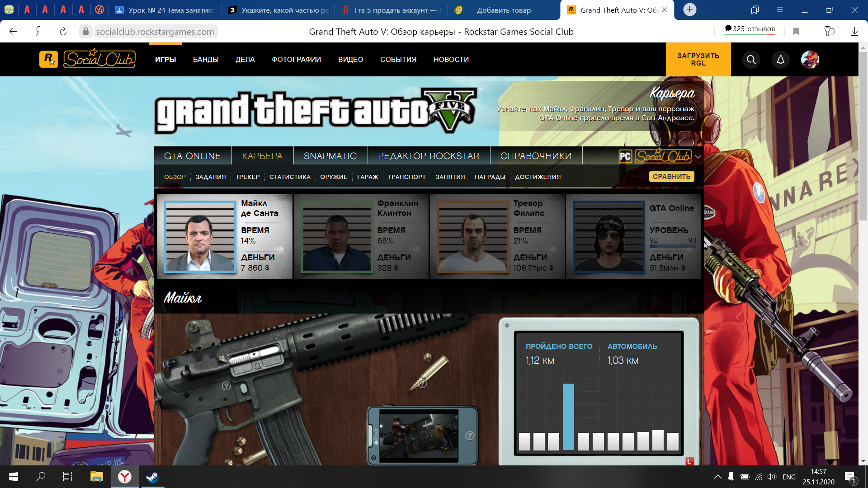Open File Explorer from taskbar
Image resolution: width=868 pixels, height=488 pixels.
[96, 477]
